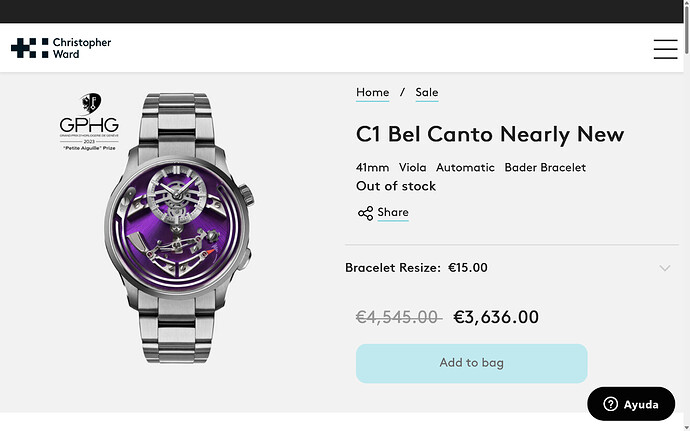Open the hamburger navigation menu
690x431 pixels.
(665, 48)
